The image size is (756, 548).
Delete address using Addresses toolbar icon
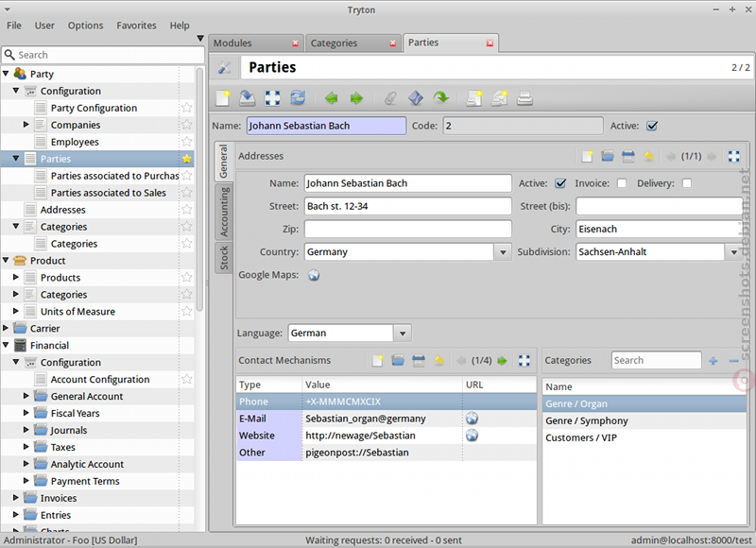click(x=627, y=156)
